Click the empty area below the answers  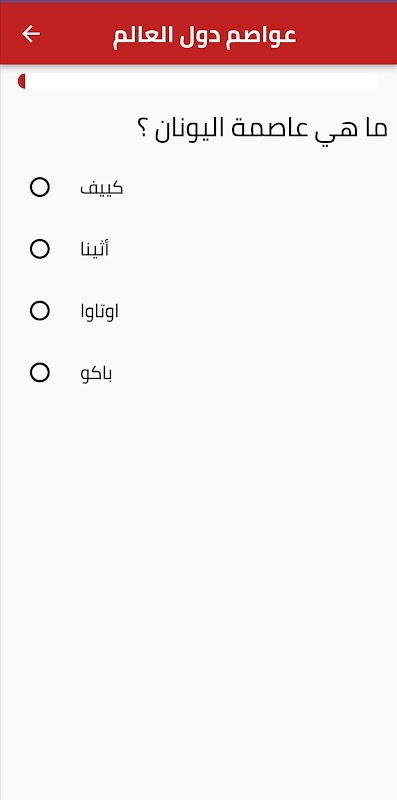click(198, 587)
